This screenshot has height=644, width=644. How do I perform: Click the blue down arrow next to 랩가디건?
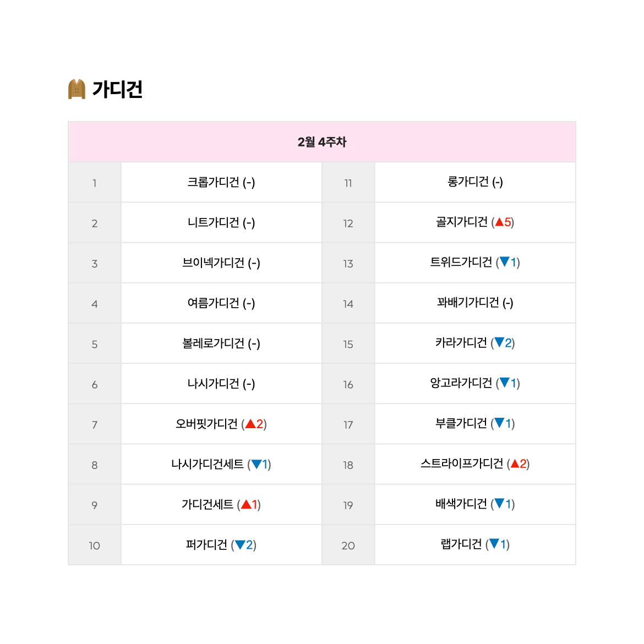494,544
